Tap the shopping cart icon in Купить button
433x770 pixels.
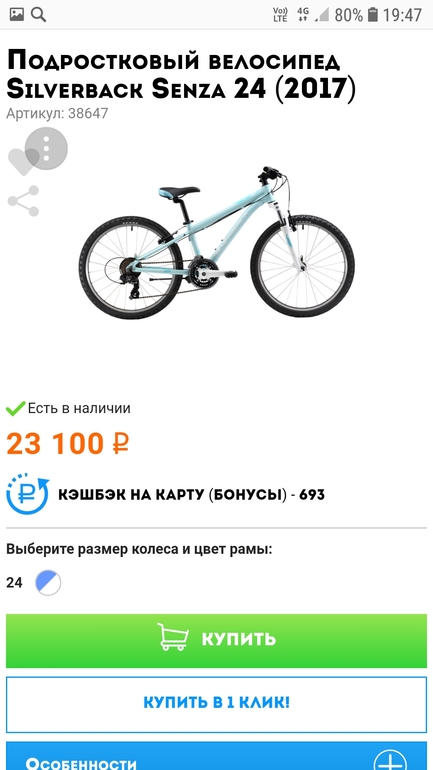point(172,637)
